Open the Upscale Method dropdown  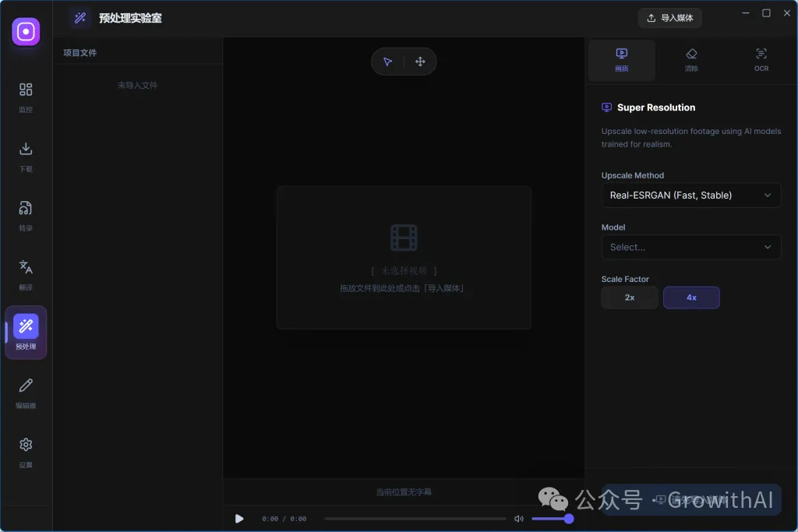point(690,196)
